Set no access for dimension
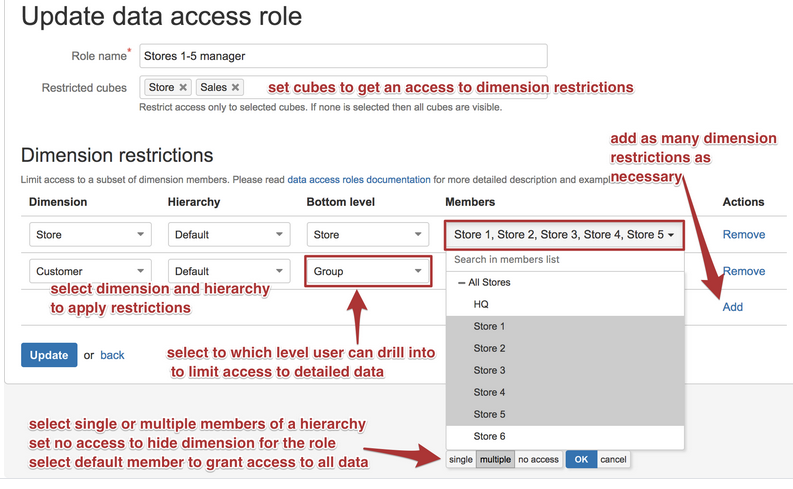Viewport: 793px width, 489px height. [x=538, y=460]
